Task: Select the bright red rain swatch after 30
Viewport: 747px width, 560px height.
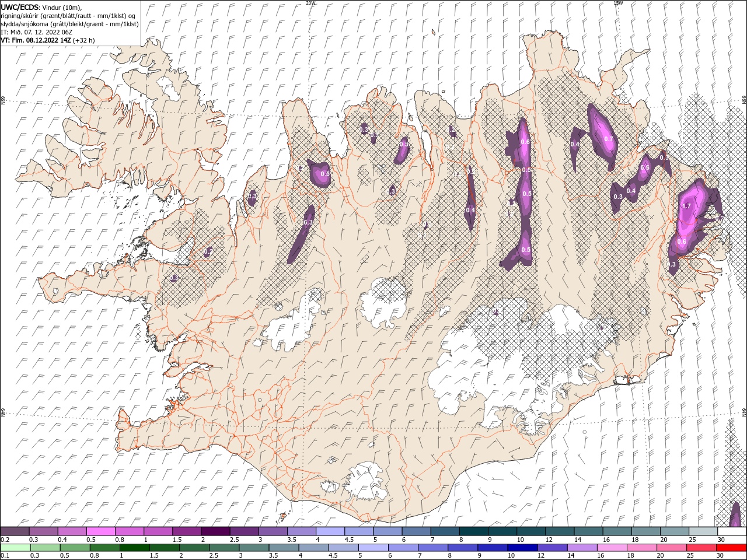Action: click(731, 548)
